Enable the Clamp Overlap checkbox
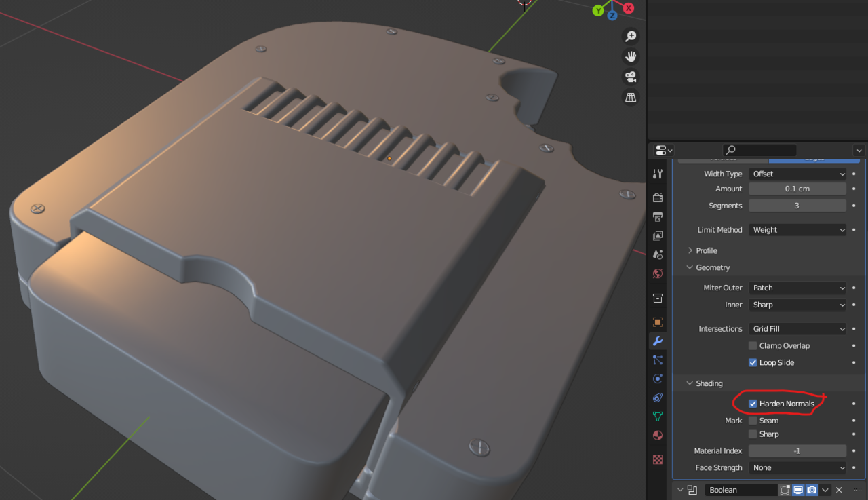Viewport: 868px width, 500px height. tap(753, 346)
